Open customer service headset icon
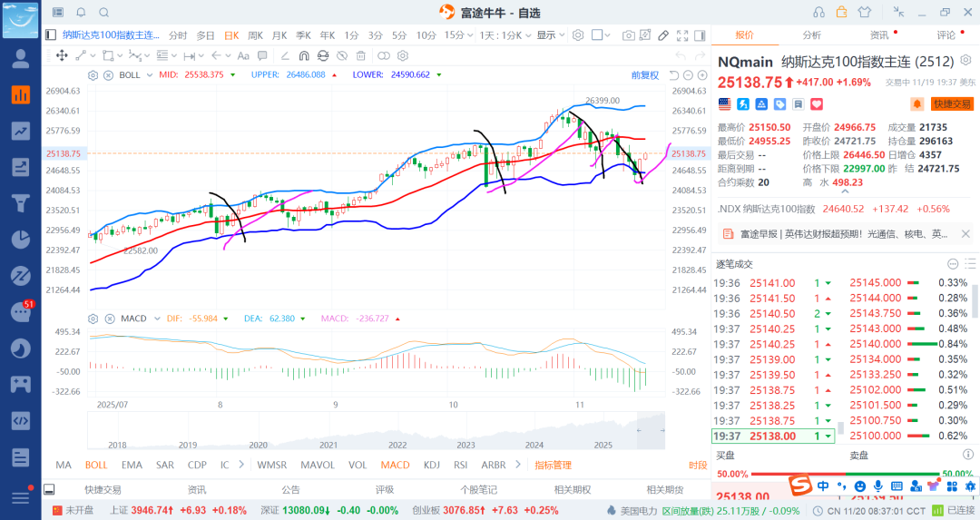This screenshot has width=980, height=520. (818, 13)
